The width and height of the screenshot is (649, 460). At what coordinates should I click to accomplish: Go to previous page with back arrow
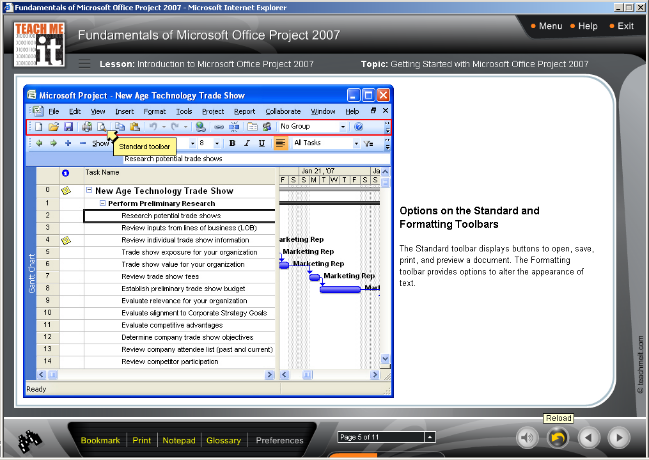589,437
